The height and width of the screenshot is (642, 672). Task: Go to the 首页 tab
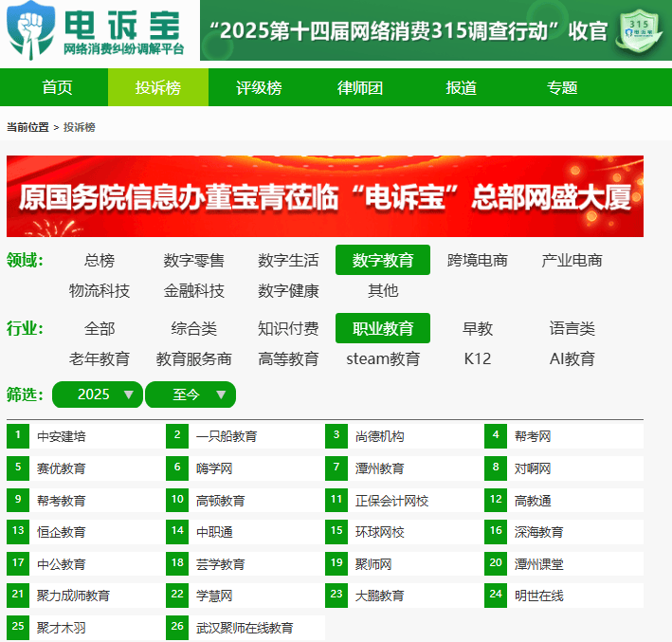(57, 87)
